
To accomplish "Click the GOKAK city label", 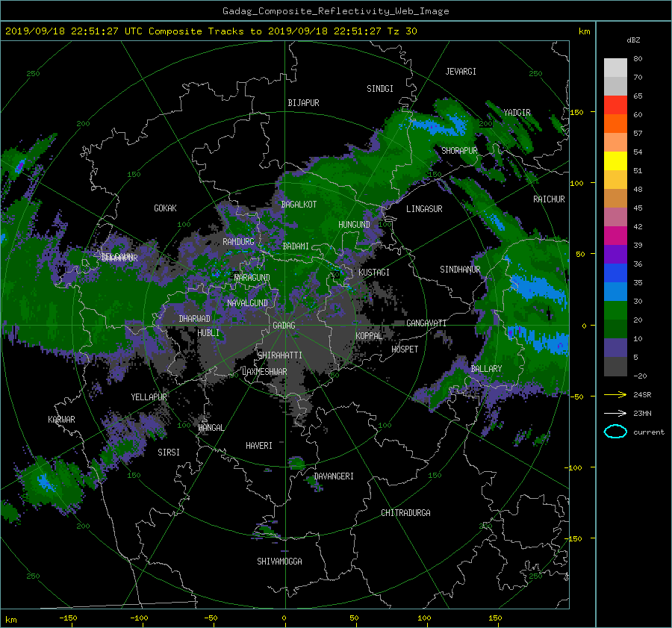I will tap(165, 208).
